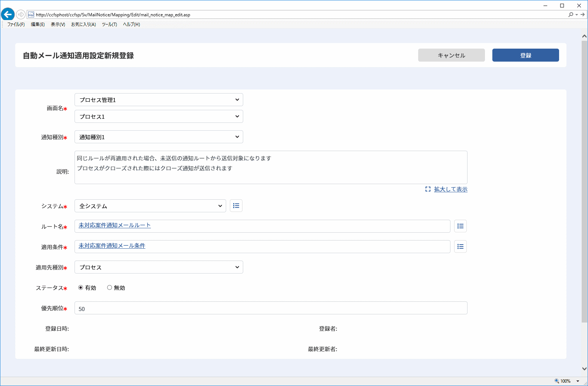Open the 未対応案件通知メール条件 link
588x386 pixels.
pos(112,246)
